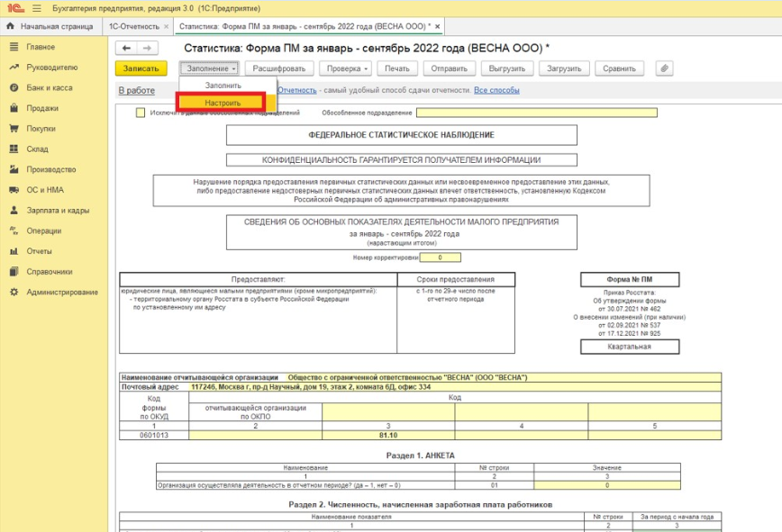Expand the Заполнение dropdown button
Image resolution: width=782 pixels, height=532 pixels.
[210, 68]
